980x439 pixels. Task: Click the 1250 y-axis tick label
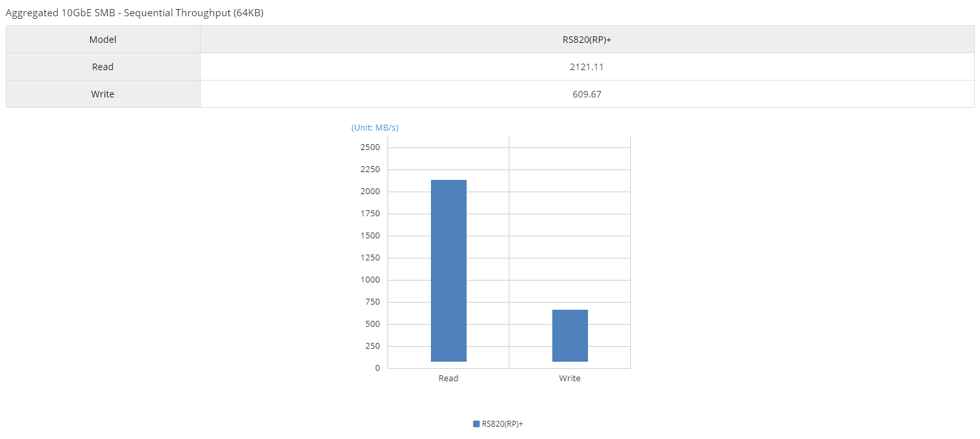point(370,258)
